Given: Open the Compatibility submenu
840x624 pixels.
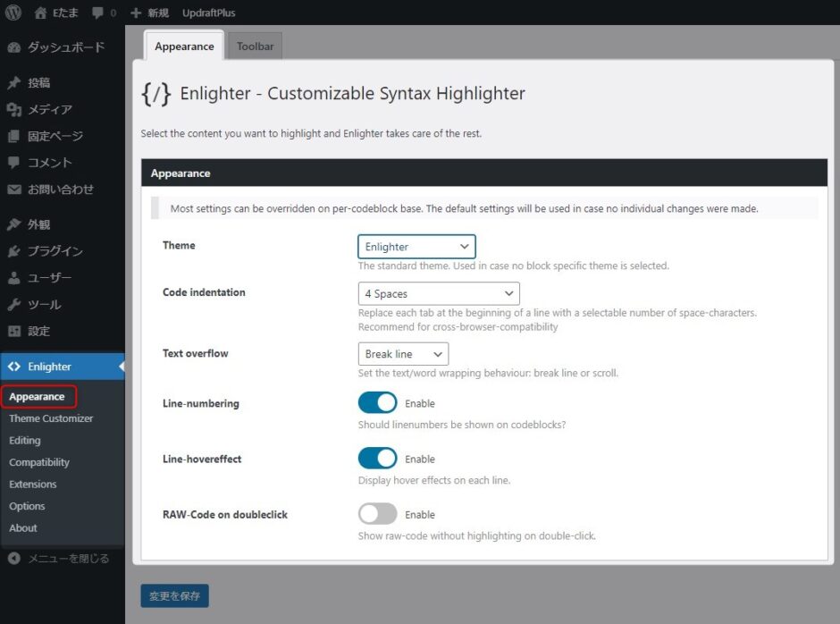Looking at the screenshot, I should tap(39, 462).
